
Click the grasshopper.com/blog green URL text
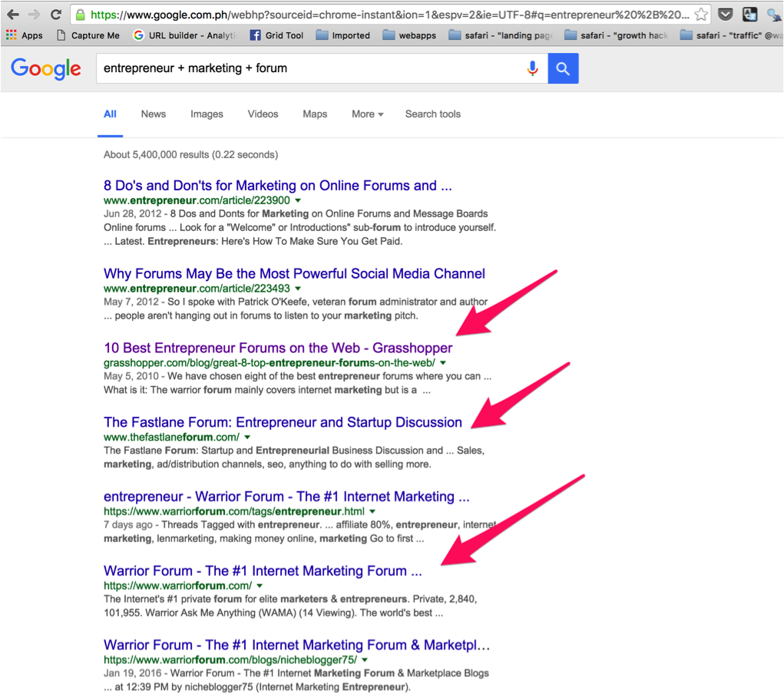tap(269, 363)
